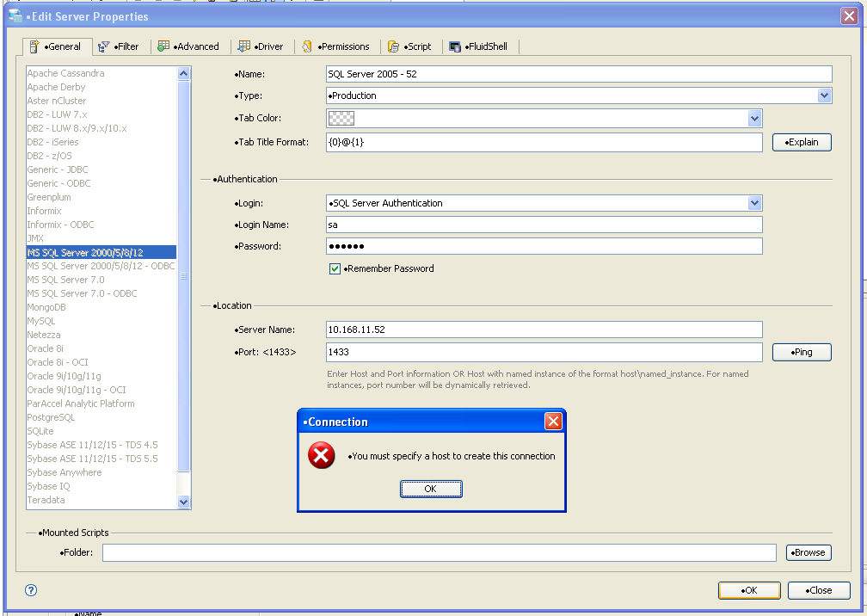This screenshot has width=867, height=616.
Task: Click the Permissions tab icon
Action: click(307, 47)
